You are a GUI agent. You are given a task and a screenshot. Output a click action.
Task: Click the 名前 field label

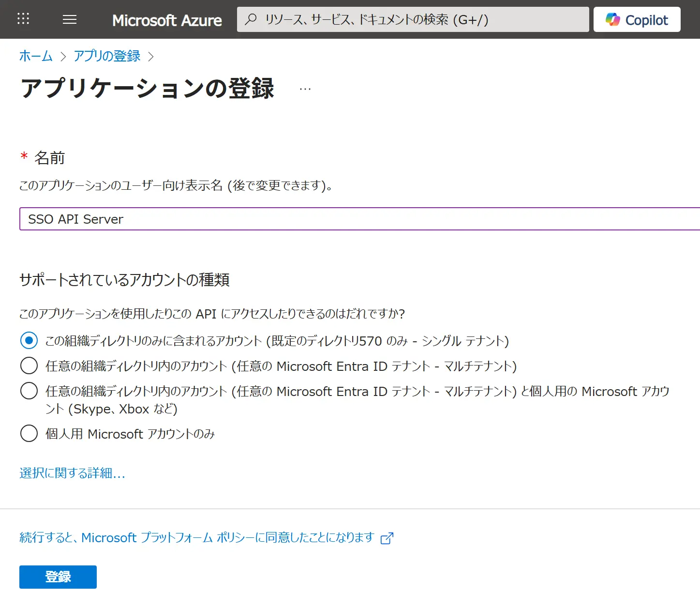(x=49, y=158)
